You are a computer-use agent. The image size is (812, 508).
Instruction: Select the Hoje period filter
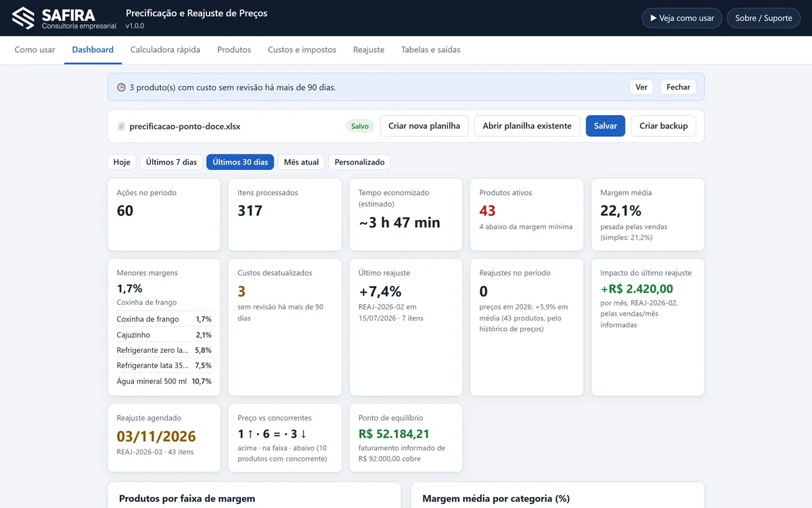[x=122, y=163]
